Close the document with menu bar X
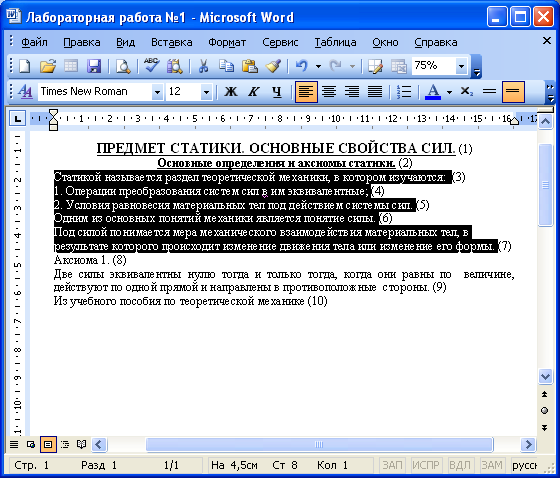 (547, 41)
